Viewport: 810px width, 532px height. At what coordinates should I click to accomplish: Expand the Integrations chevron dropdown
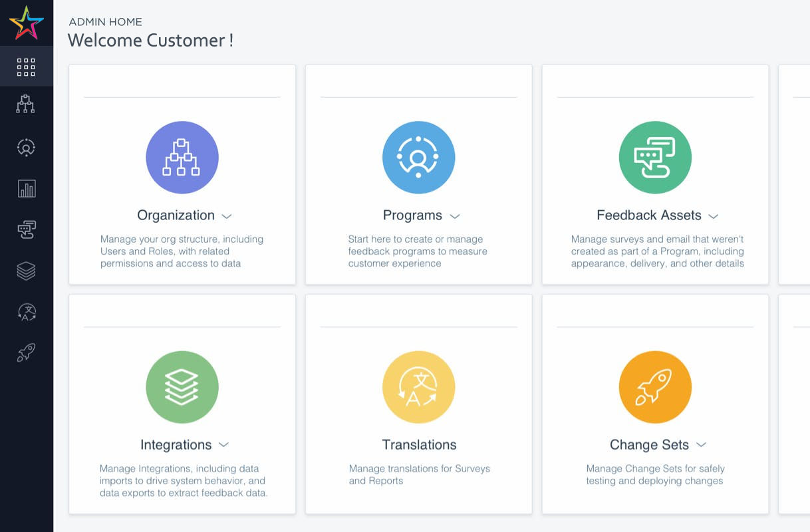pyautogui.click(x=224, y=445)
